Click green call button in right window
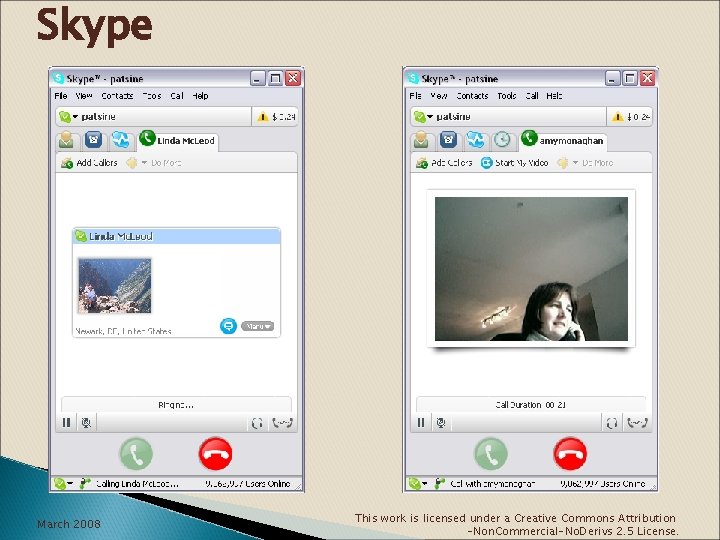This screenshot has height=540, width=720. click(491, 454)
